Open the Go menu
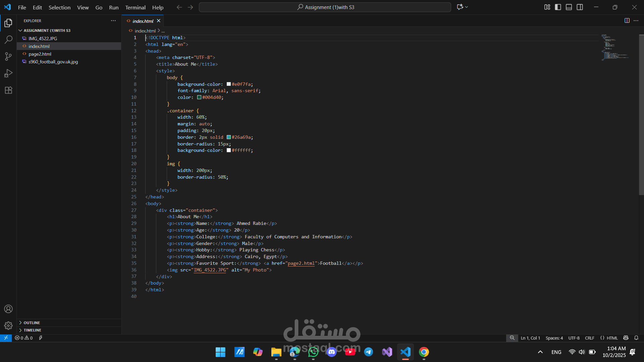This screenshot has width=644, height=362. [x=99, y=7]
